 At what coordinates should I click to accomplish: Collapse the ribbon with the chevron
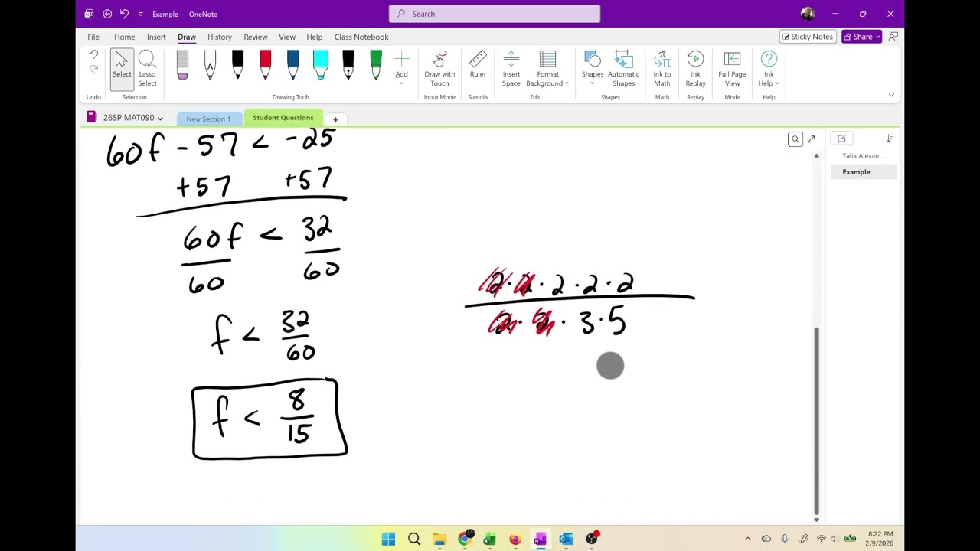(891, 96)
